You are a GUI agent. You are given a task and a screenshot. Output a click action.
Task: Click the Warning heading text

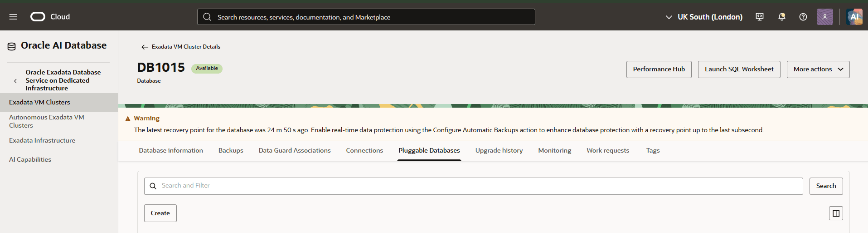coord(147,119)
